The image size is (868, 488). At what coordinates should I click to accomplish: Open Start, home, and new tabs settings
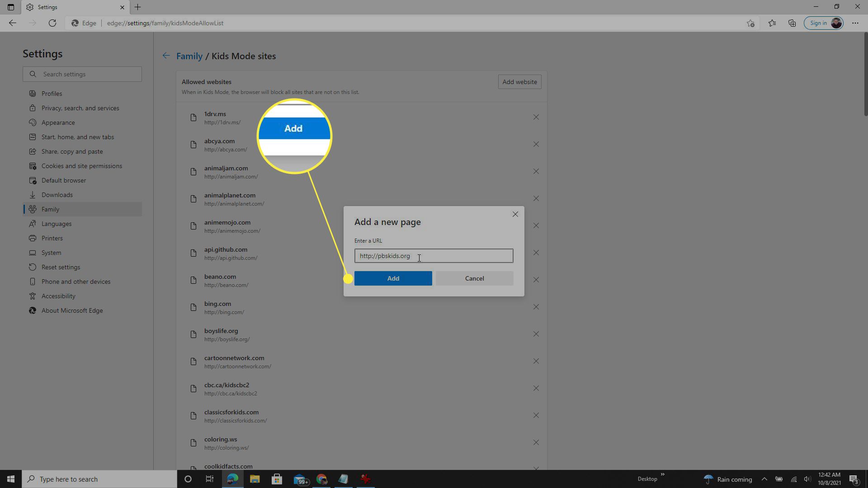(82, 137)
